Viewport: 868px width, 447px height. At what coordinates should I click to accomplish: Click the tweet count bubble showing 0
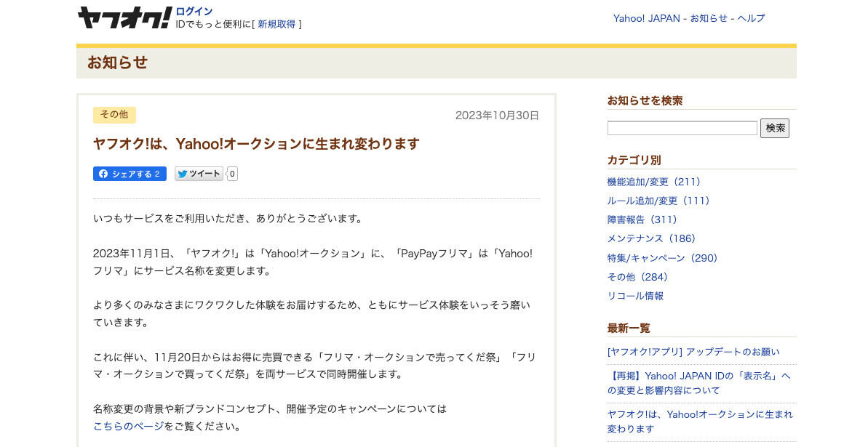pyautogui.click(x=233, y=174)
